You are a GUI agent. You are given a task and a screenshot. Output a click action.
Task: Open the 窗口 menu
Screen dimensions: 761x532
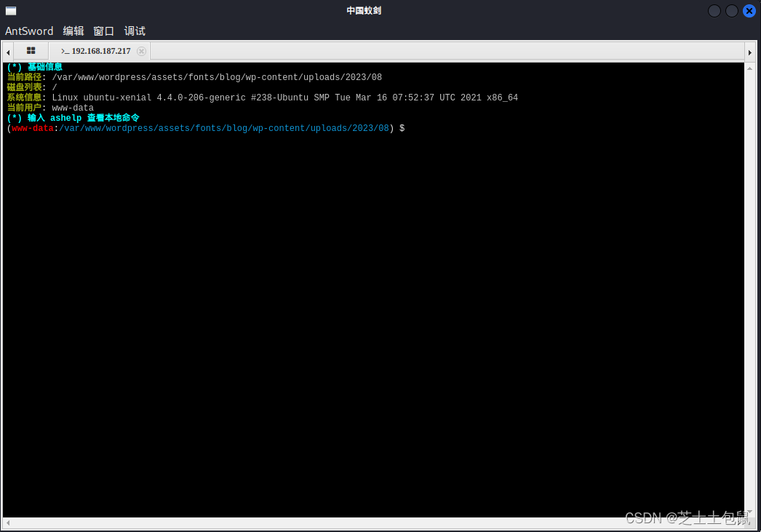(104, 31)
